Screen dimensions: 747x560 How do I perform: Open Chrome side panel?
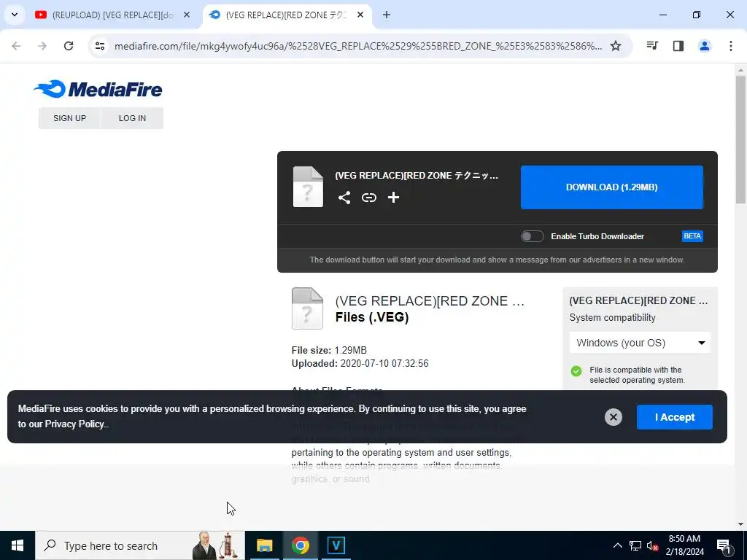[x=678, y=46]
